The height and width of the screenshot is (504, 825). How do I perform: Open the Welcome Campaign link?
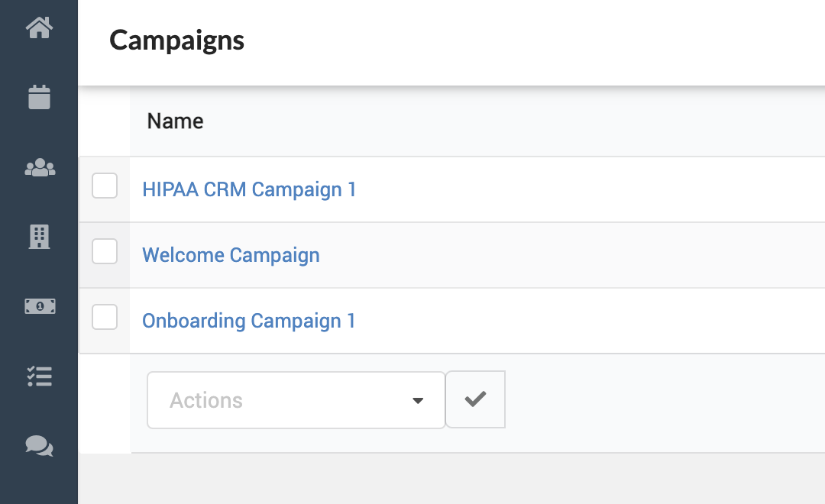tap(231, 255)
